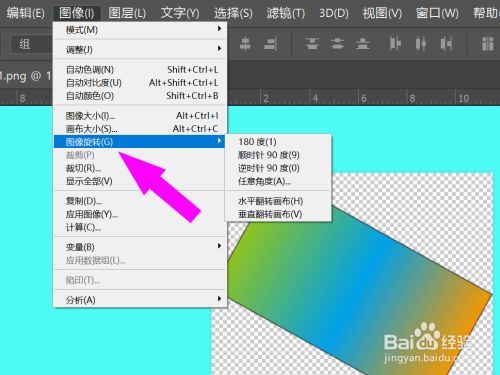The image size is (500, 375).
Task: Rotate image 180 度(1)
Action: (x=278, y=142)
